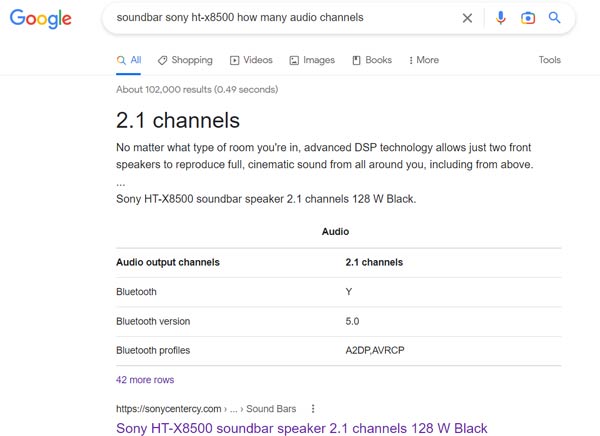Viewport: 600px width, 436px height.
Task: Start voice search with microphone icon
Action: (x=501, y=18)
